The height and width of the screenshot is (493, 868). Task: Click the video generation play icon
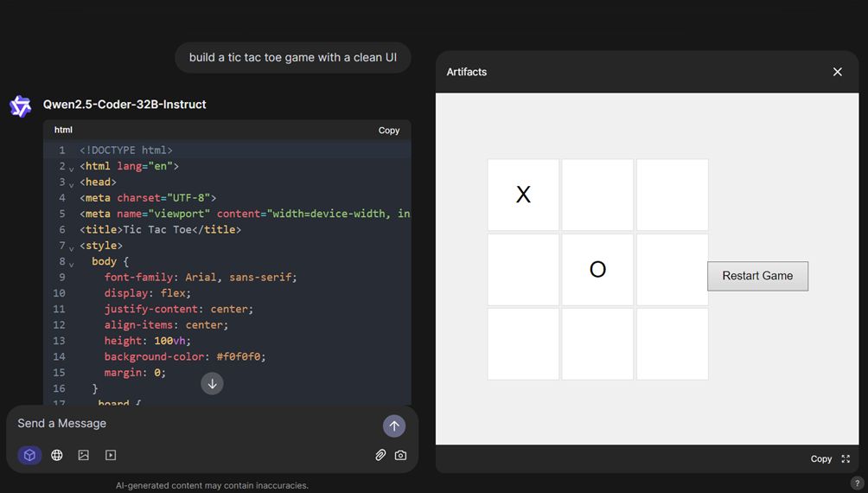[111, 455]
